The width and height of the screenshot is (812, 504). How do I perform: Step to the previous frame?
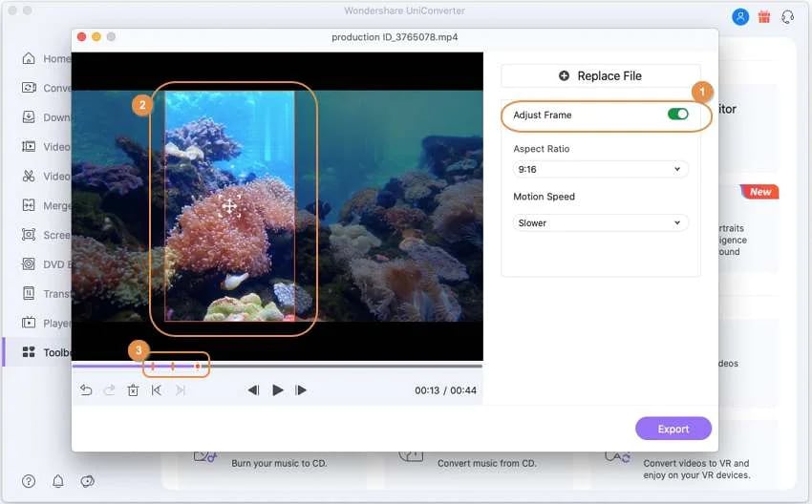click(253, 390)
